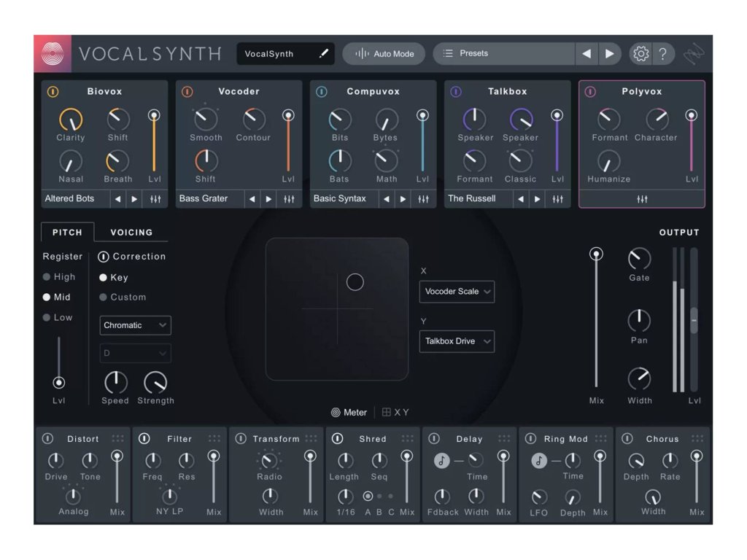Open the Chromatic scale dropdown
Viewport: 747px width, 560px height.
(135, 325)
